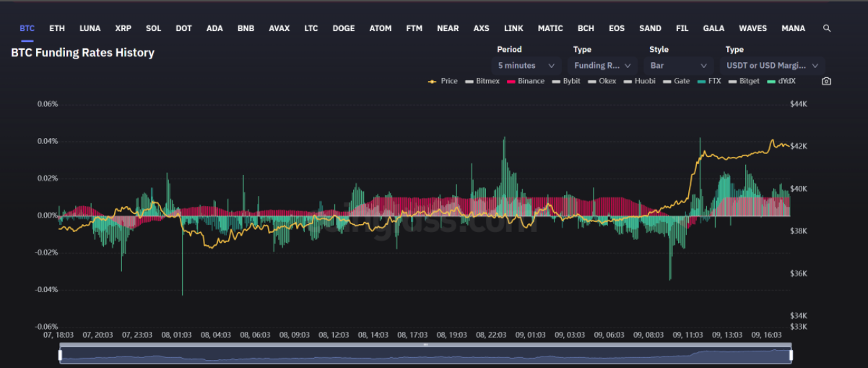Open the coin search magnifier icon

pyautogui.click(x=827, y=28)
